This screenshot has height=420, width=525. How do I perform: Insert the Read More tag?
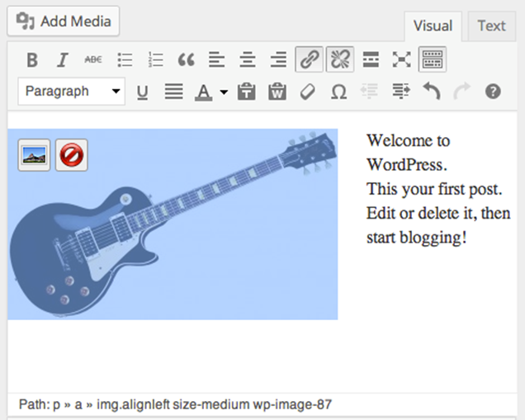371,60
